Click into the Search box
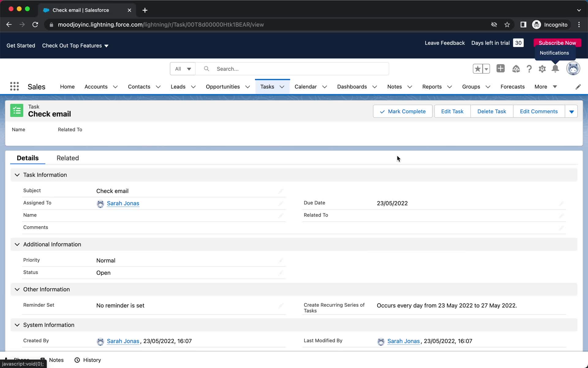Image resolution: width=588 pixels, height=368 pixels. [x=292, y=69]
